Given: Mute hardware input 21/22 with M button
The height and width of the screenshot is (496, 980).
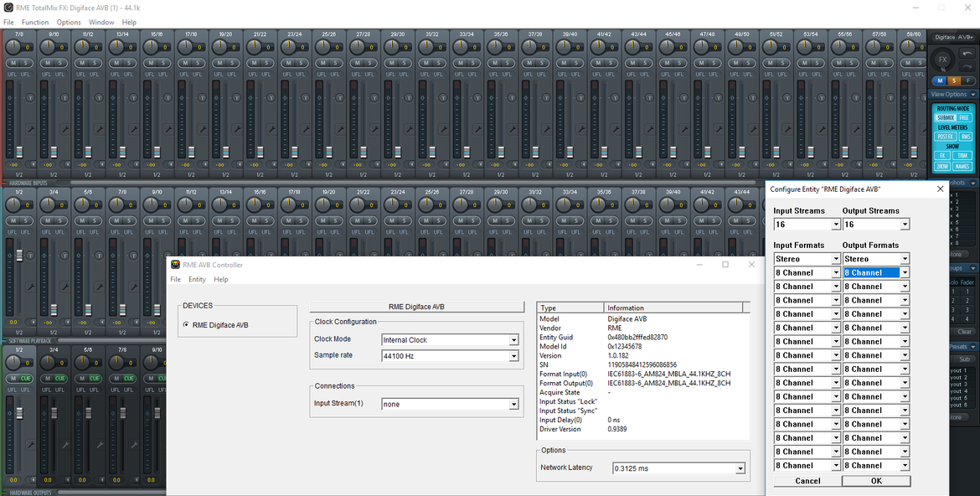Looking at the screenshot, I should point(253,63).
